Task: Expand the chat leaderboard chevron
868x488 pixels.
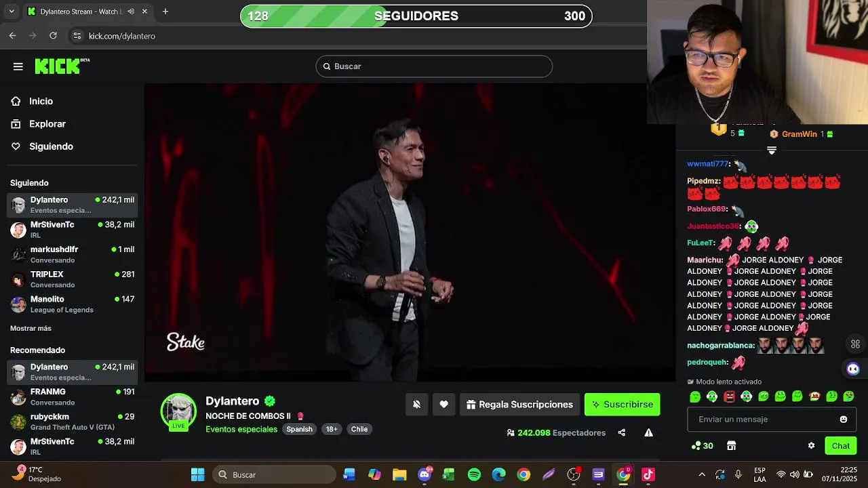Action: coord(772,150)
